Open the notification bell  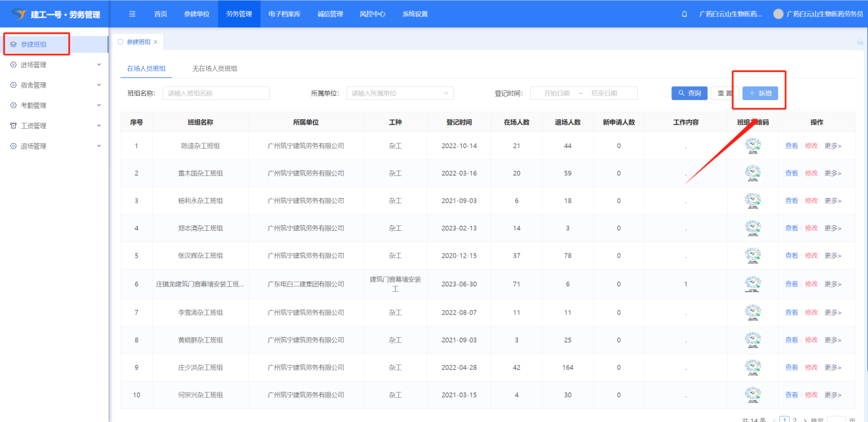(x=684, y=14)
